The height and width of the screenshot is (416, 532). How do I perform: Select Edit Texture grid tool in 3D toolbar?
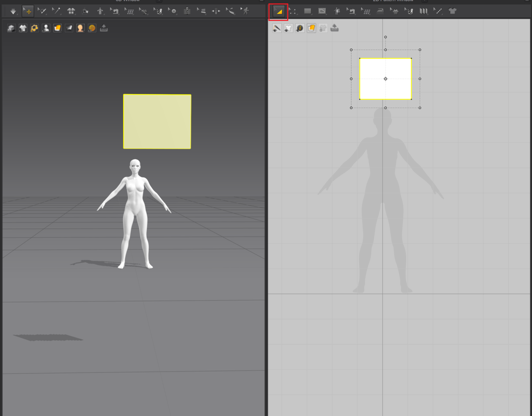129,11
